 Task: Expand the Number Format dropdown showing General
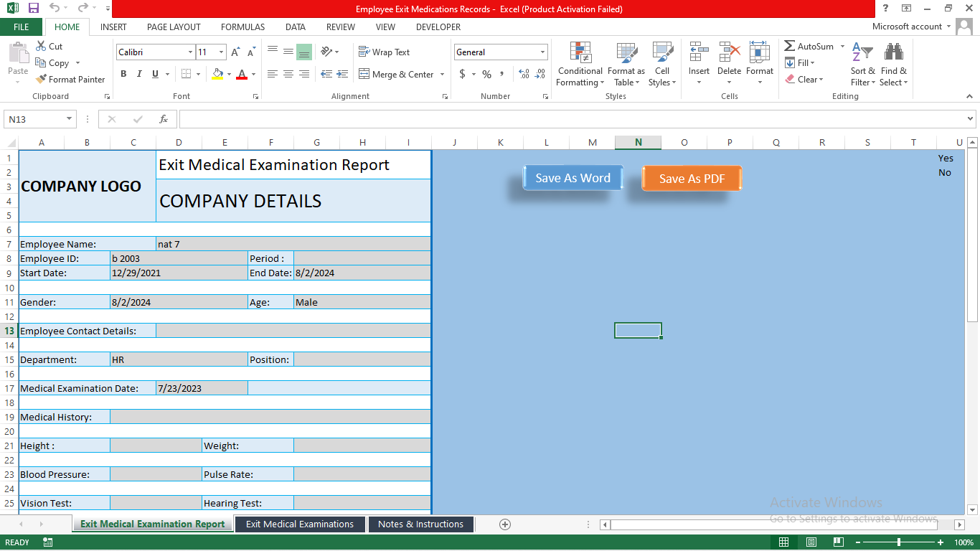tap(542, 52)
